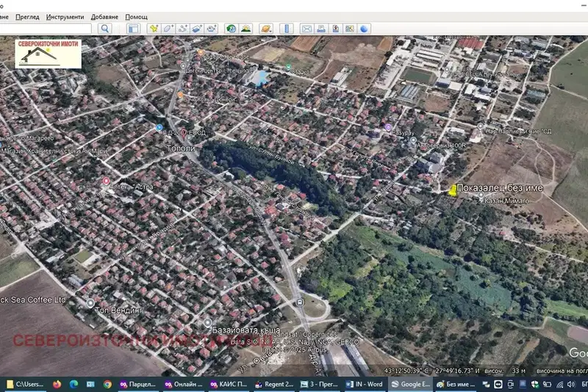
Task: Switch to Онлайн... taskbar window
Action: (184, 384)
